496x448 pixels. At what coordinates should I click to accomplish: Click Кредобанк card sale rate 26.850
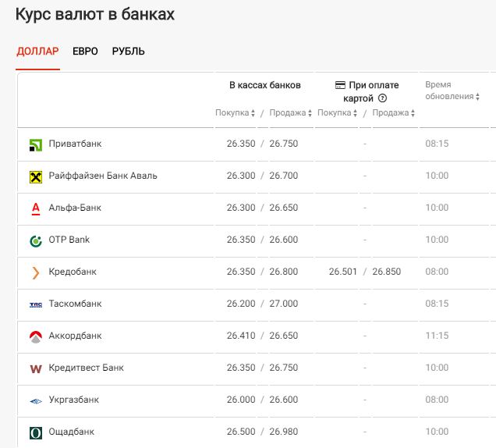tap(387, 272)
